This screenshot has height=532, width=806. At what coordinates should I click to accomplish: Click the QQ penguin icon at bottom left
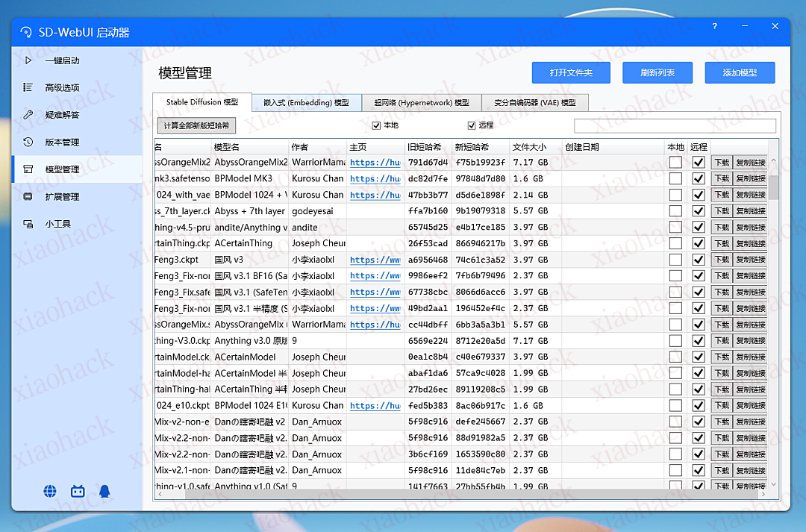(104, 491)
